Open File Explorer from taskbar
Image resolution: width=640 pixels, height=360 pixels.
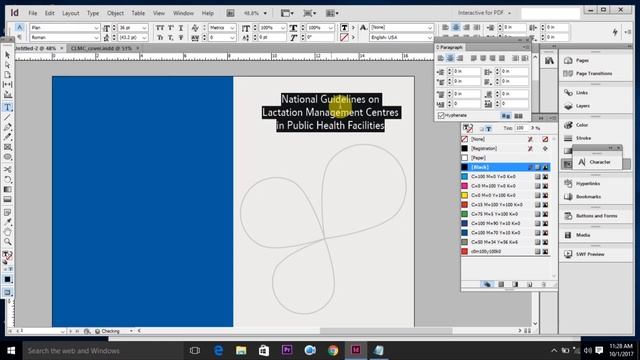coord(241,351)
